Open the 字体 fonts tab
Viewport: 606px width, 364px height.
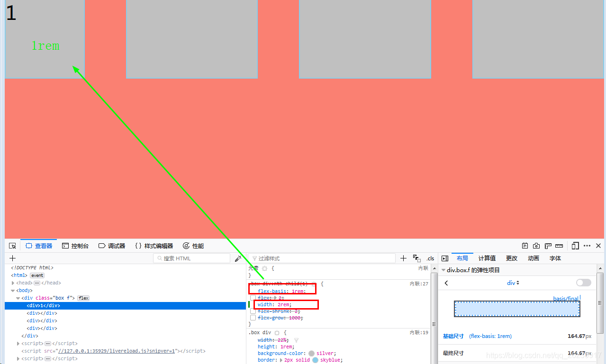pos(555,258)
